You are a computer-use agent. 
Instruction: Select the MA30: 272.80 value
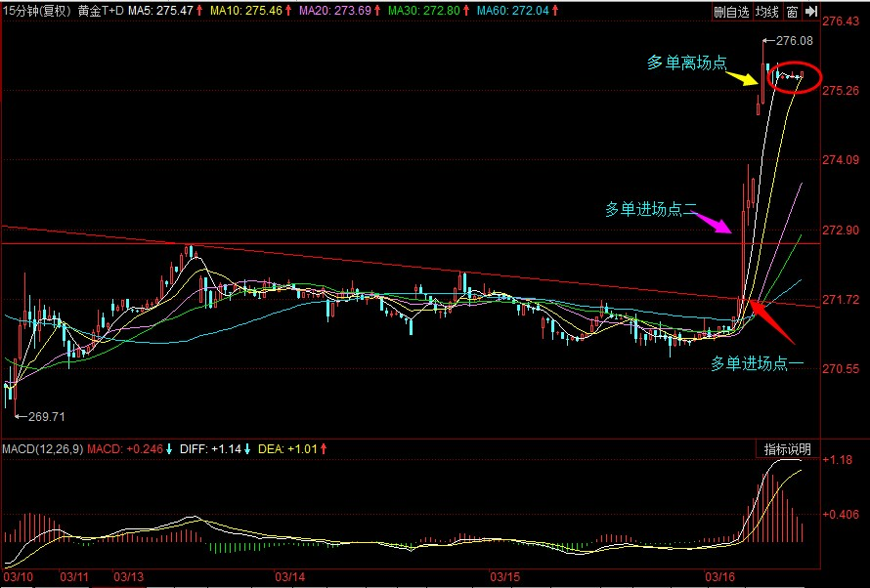pyautogui.click(x=424, y=11)
